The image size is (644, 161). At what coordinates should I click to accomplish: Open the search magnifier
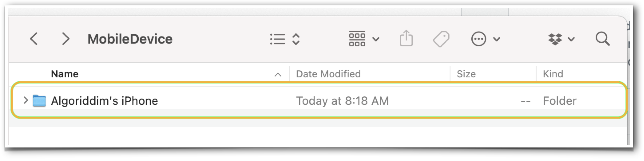pyautogui.click(x=603, y=39)
